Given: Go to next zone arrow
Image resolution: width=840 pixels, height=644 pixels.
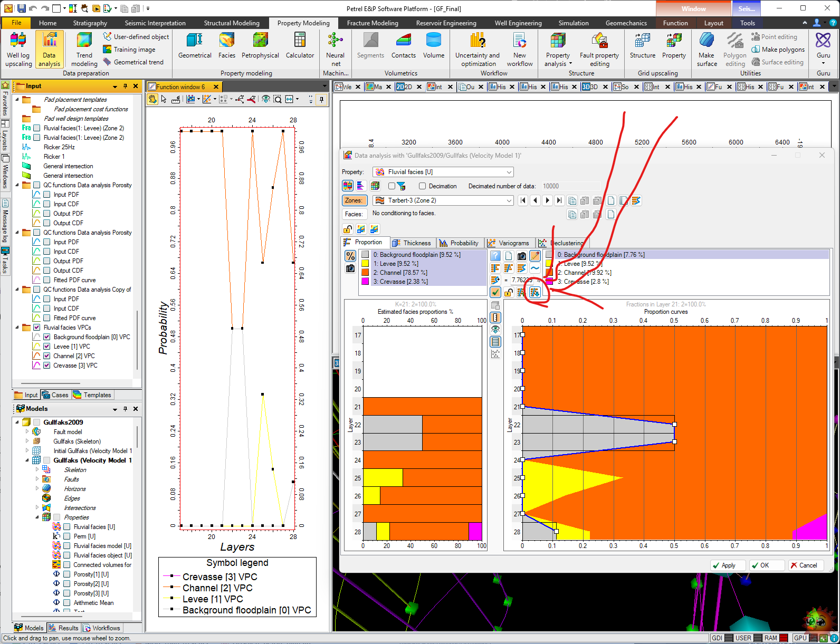Looking at the screenshot, I should [547, 200].
